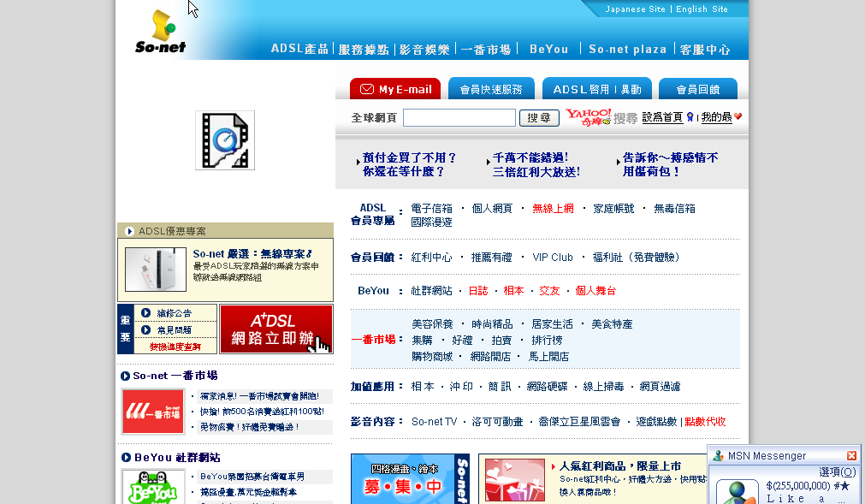Open the BeYou 日誌 link

pos(478,291)
